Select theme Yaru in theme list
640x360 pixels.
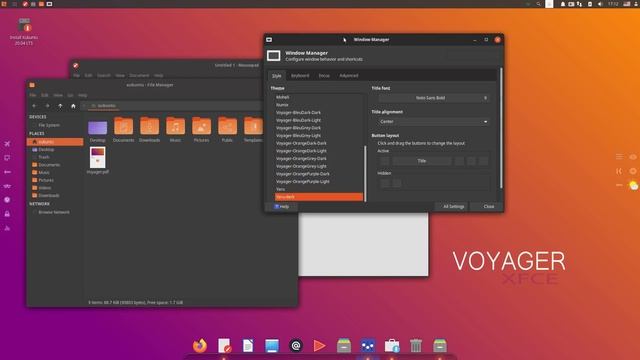tap(318, 189)
